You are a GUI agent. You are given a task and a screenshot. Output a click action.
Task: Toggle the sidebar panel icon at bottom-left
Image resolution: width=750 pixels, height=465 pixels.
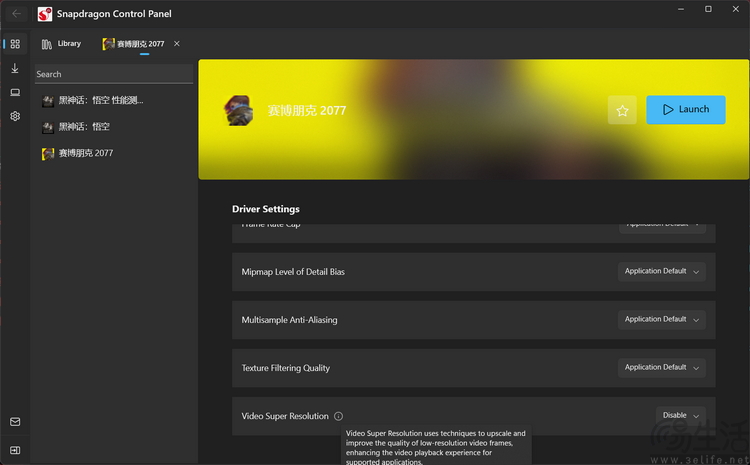tap(15, 450)
